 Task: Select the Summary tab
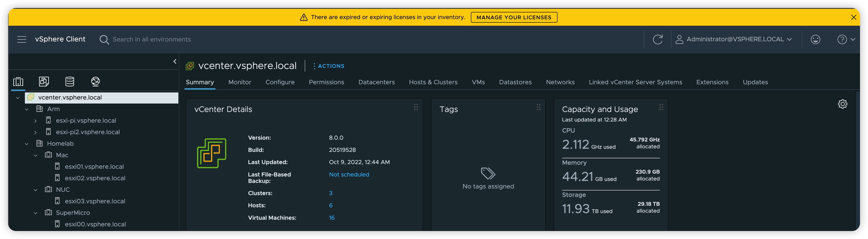click(x=200, y=82)
